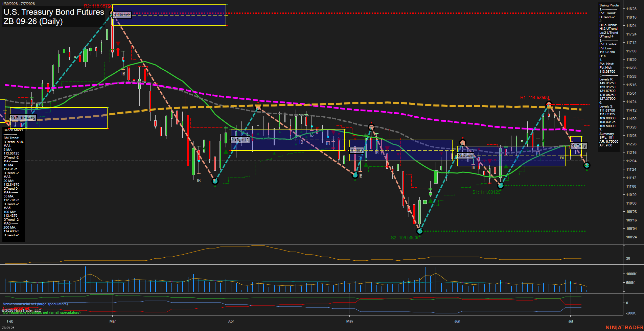Click the M:March monthly label
This screenshot has height=331, width=644.
click(x=122, y=15)
